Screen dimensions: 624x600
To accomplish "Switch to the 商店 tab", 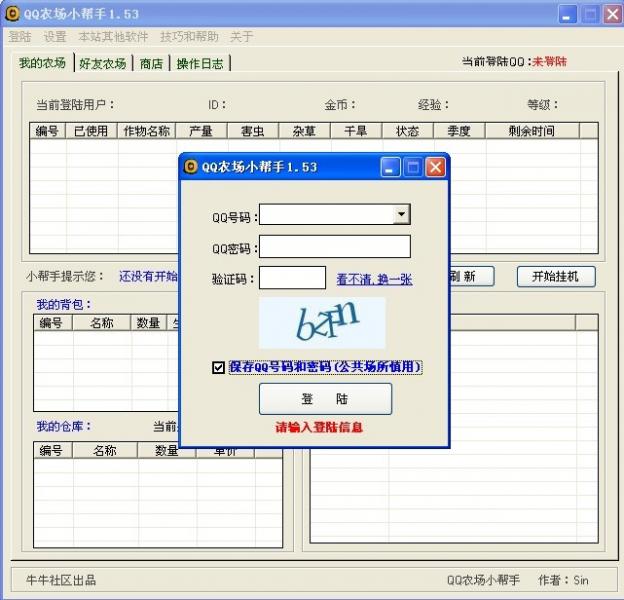I will pos(151,63).
